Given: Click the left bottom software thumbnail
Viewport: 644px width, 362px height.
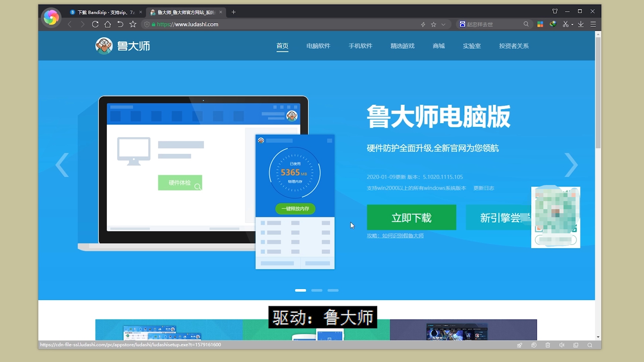Looking at the screenshot, I should 169,330.
